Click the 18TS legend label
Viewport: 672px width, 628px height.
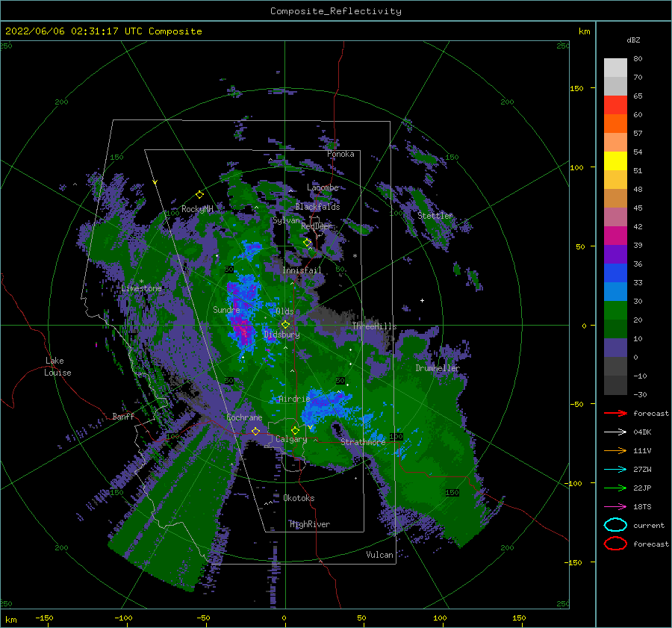pyautogui.click(x=642, y=507)
